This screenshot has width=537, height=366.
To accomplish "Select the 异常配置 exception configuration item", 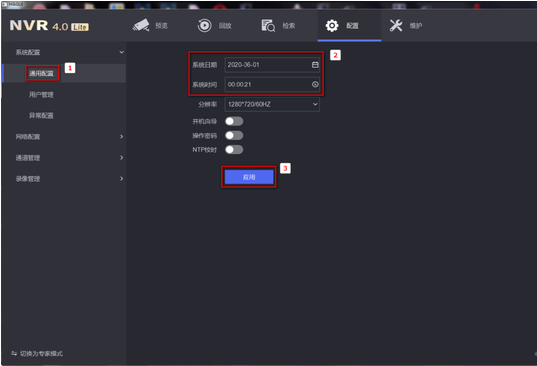I will (x=41, y=115).
